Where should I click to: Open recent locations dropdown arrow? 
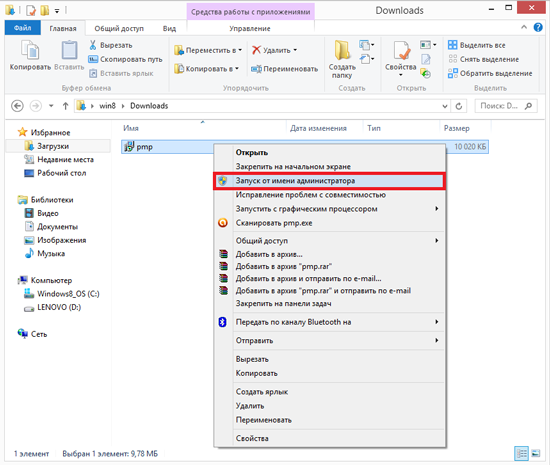click(x=51, y=106)
